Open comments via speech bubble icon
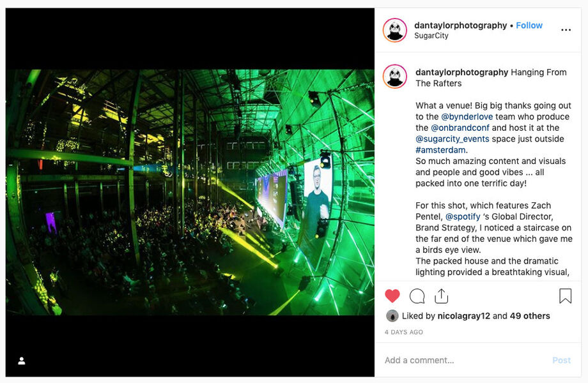This screenshot has width=588, height=383. pyautogui.click(x=417, y=296)
